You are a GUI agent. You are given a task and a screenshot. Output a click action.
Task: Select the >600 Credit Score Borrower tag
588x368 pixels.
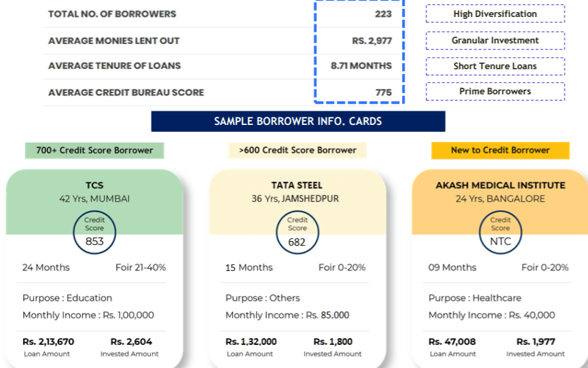tap(297, 151)
